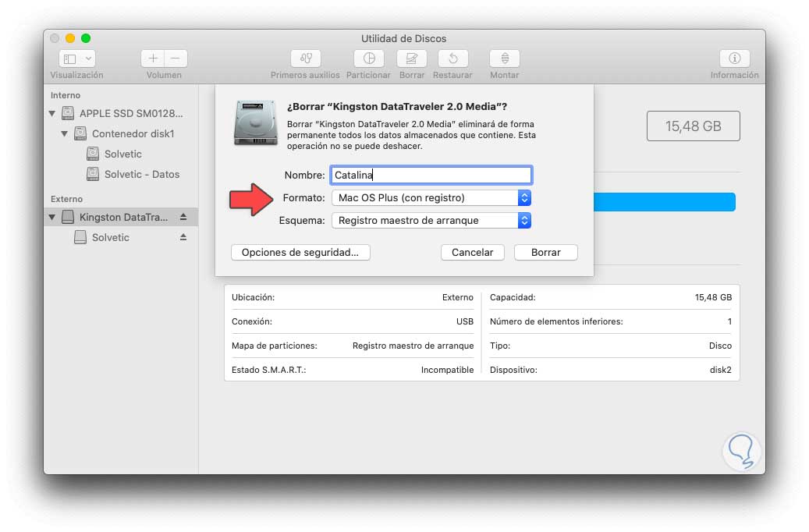Click the Conexión value USB
This screenshot has height=532, width=809.
pyautogui.click(x=465, y=321)
